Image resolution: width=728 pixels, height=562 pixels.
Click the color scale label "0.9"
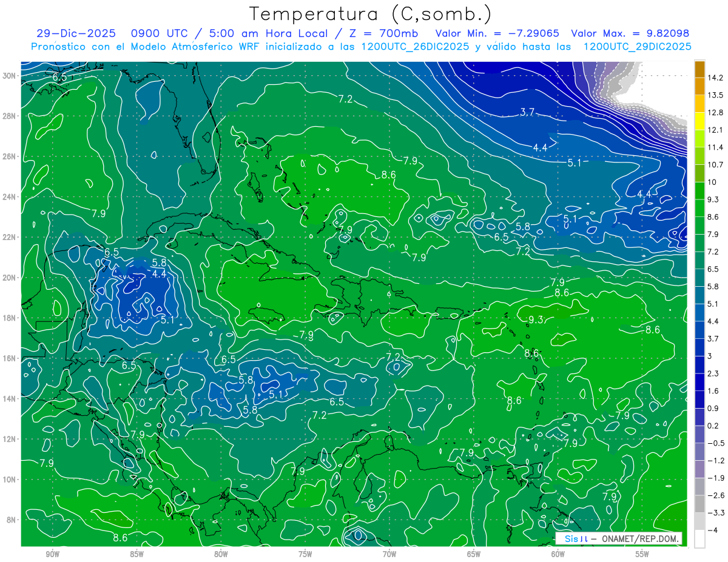click(713, 408)
